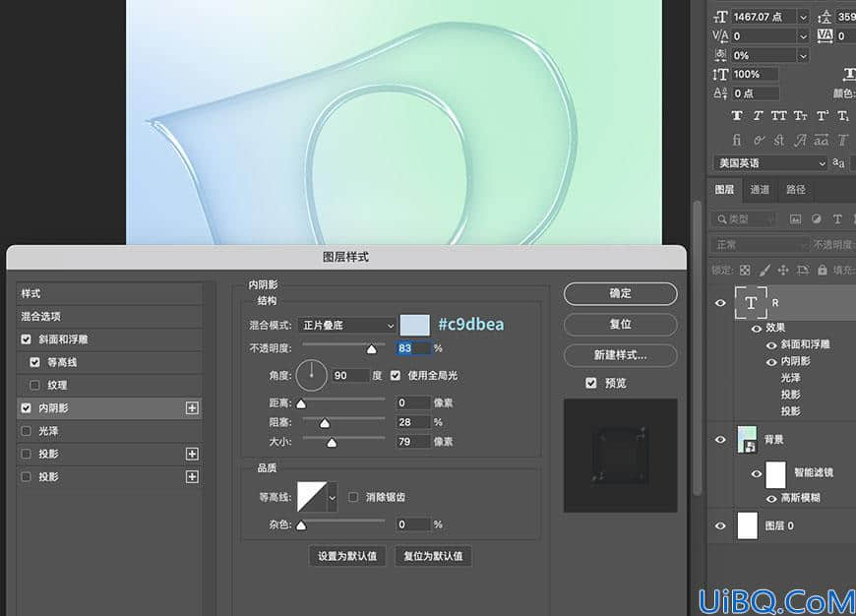Image resolution: width=856 pixels, height=616 pixels.
Task: Click 复位为默认值 button
Action: [433, 556]
